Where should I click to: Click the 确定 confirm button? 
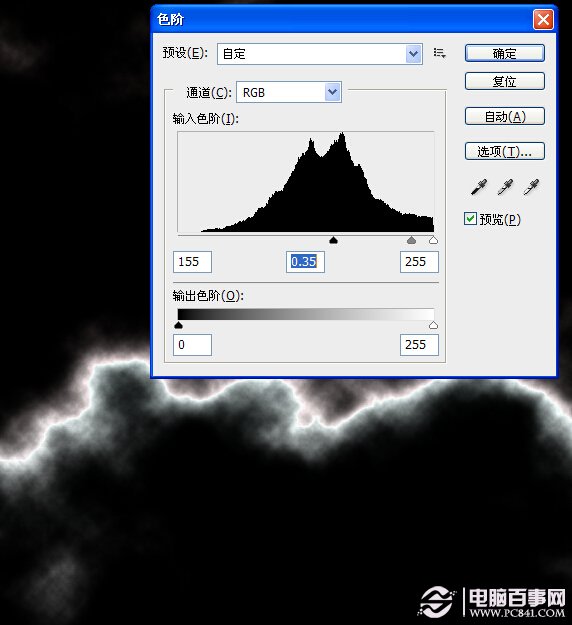pyautogui.click(x=505, y=53)
